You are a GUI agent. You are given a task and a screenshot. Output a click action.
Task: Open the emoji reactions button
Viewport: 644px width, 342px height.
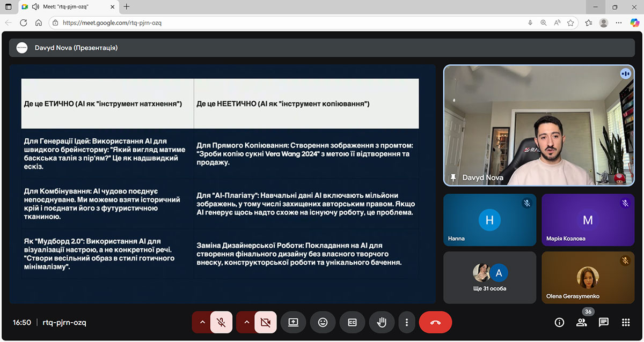coord(323,322)
